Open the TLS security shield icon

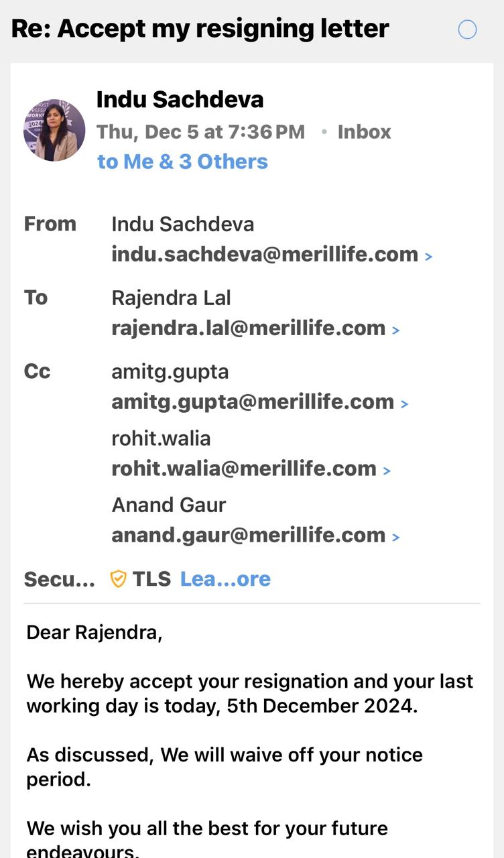pos(118,578)
